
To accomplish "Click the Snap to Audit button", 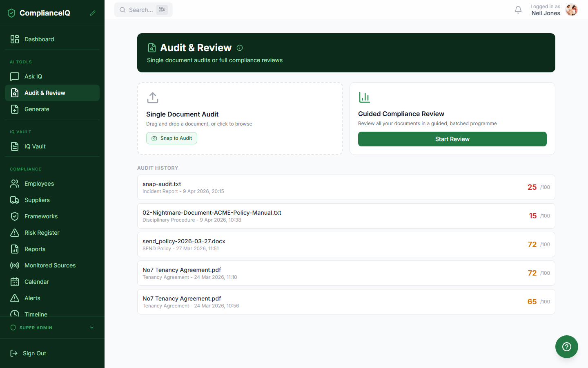I will [171, 138].
